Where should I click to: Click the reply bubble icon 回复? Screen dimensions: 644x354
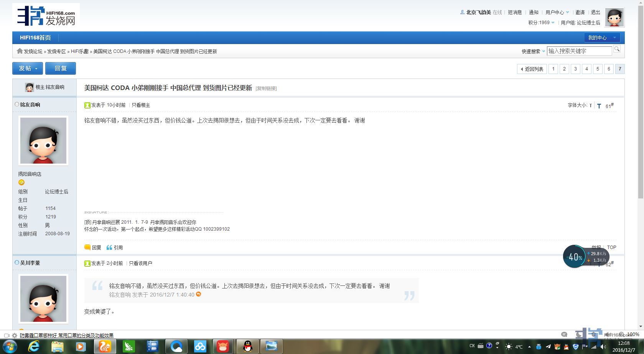87,247
